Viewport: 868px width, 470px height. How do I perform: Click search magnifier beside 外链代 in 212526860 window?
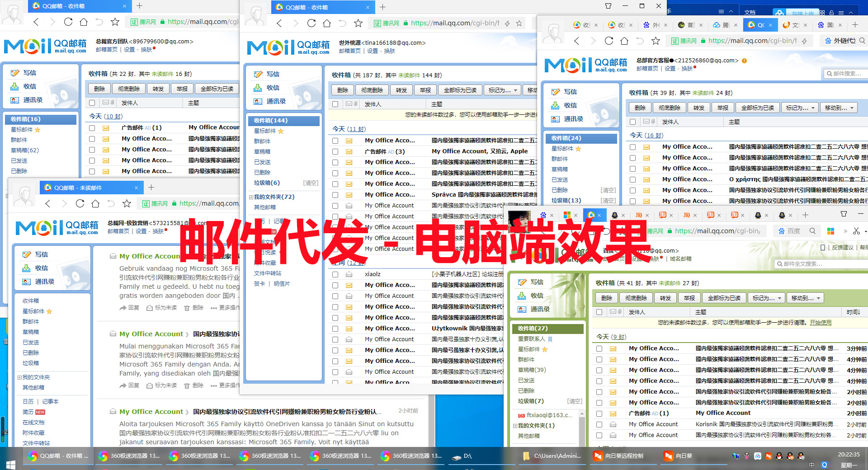coord(862,41)
